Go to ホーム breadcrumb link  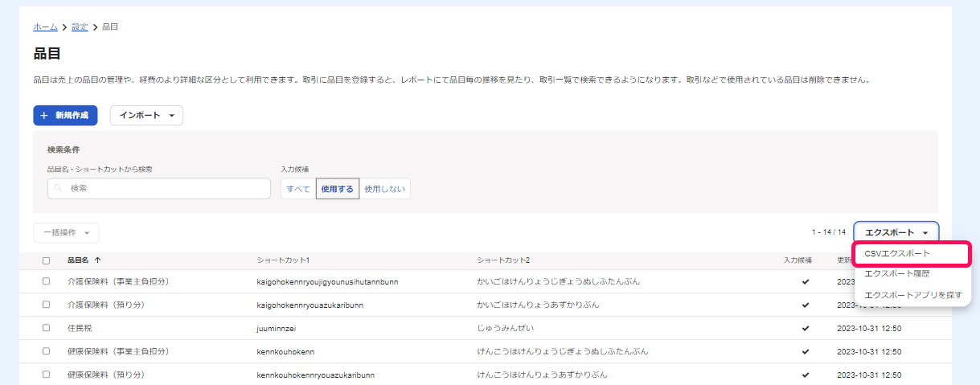point(45,27)
